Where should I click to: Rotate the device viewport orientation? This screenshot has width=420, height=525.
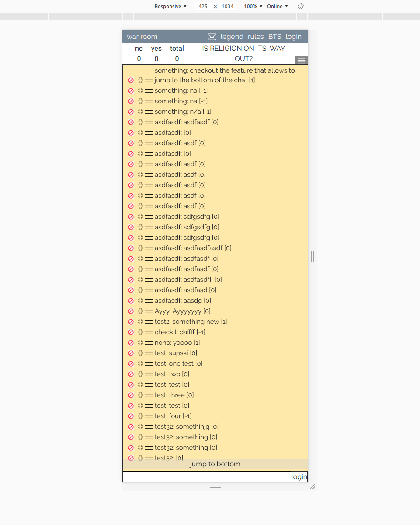coord(301,6)
